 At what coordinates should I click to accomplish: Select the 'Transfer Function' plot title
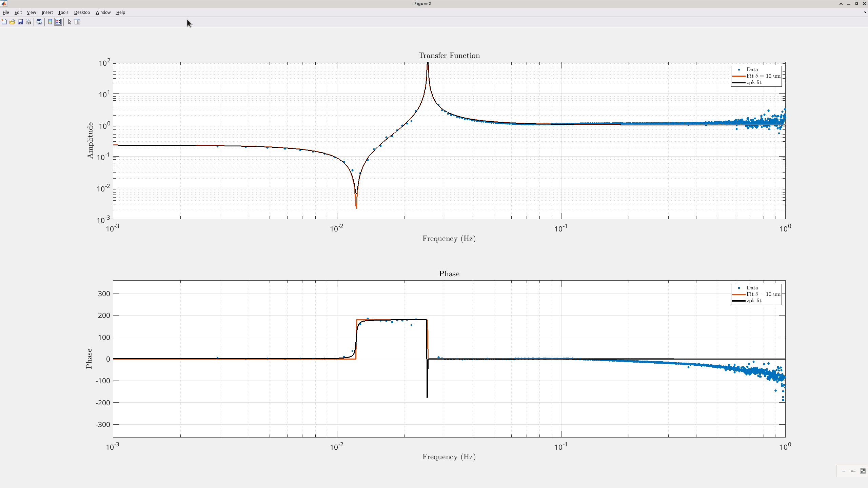pyautogui.click(x=449, y=56)
